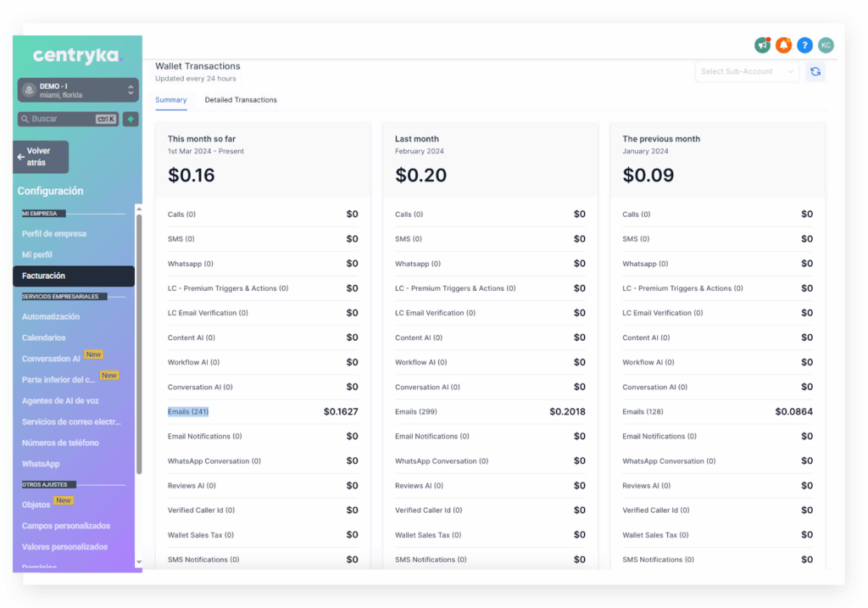The image size is (868, 608).
Task: Select the Summary tab
Action: [170, 100]
